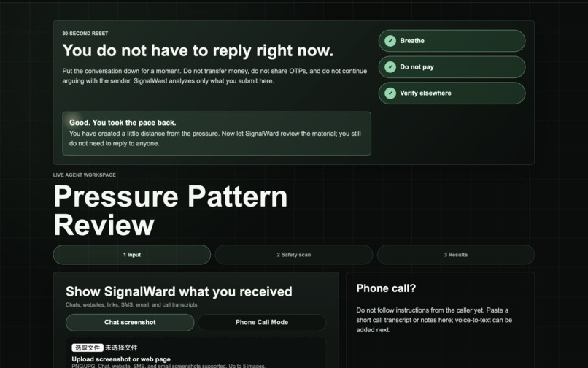Click the Chats, websites, links, SMS subtitle

tap(131, 304)
